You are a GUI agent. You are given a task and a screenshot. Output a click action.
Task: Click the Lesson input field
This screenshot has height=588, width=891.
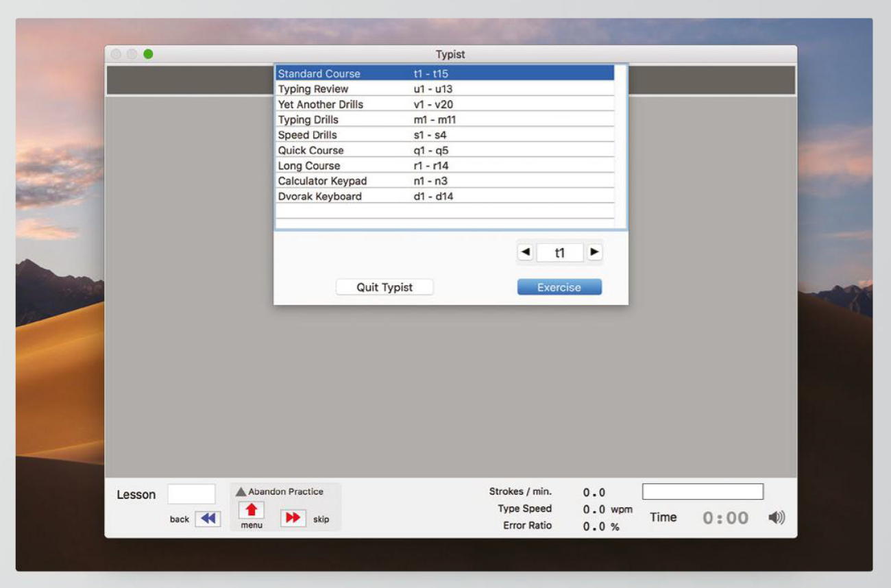click(191, 494)
